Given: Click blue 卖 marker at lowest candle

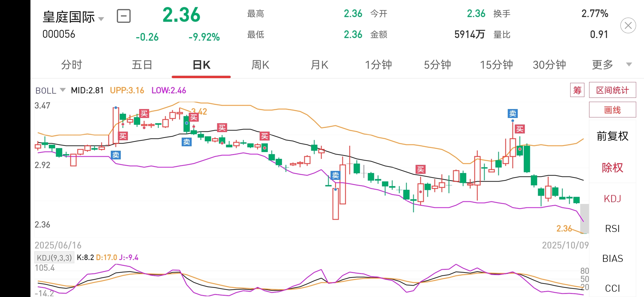Looking at the screenshot, I should (x=336, y=175).
